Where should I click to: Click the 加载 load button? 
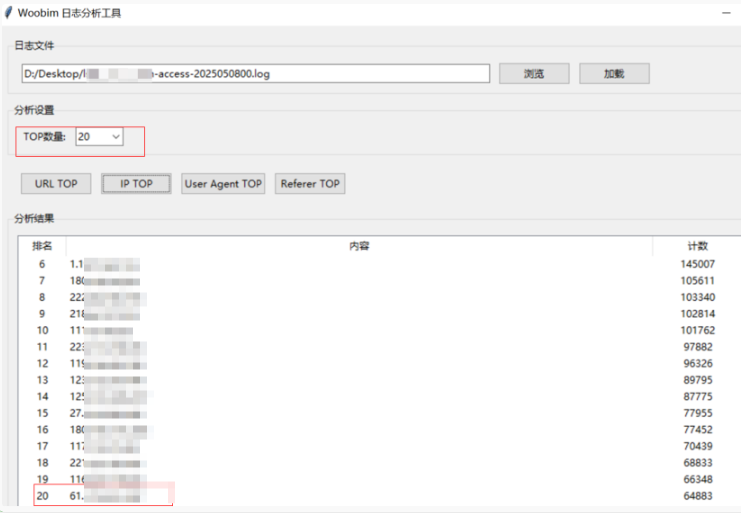[614, 74]
